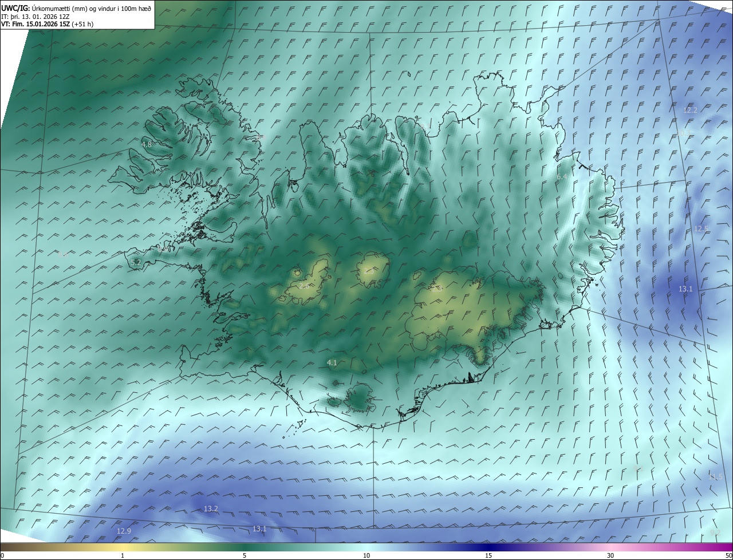Click the 2.6 value on the glacier
Image resolution: width=733 pixels, height=560 pixels.
[x=304, y=285]
